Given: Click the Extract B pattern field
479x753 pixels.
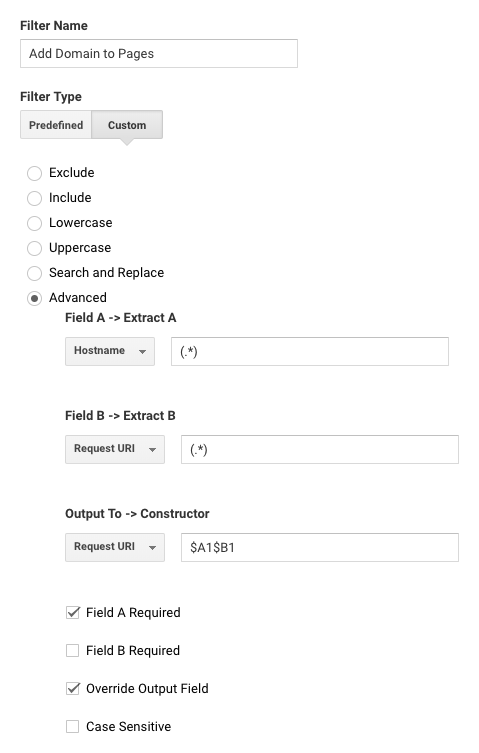Looking at the screenshot, I should [x=320, y=449].
